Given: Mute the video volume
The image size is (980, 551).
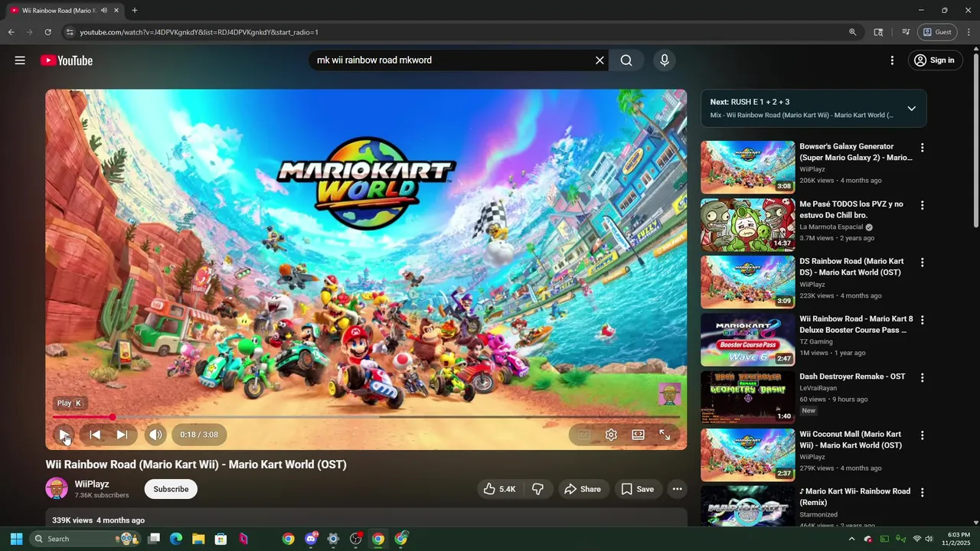Looking at the screenshot, I should point(155,435).
